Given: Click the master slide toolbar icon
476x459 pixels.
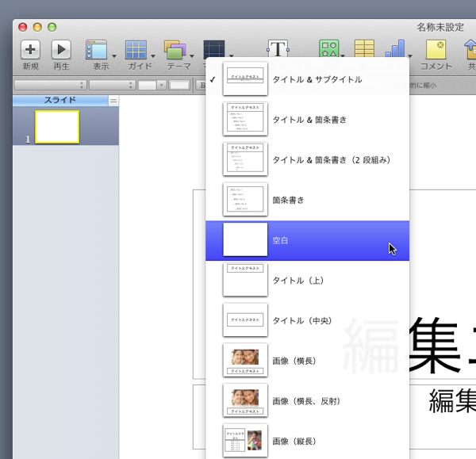Looking at the screenshot, I should [x=214, y=48].
